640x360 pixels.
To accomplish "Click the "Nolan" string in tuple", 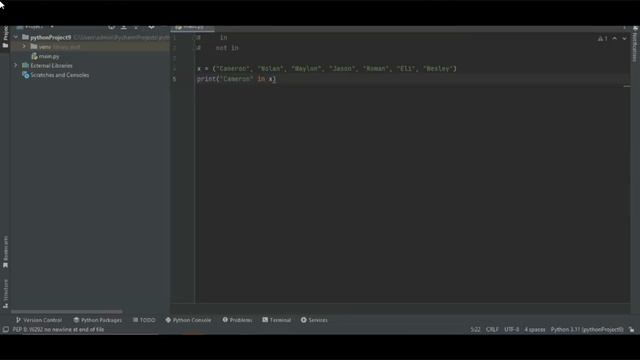I will coord(270,69).
